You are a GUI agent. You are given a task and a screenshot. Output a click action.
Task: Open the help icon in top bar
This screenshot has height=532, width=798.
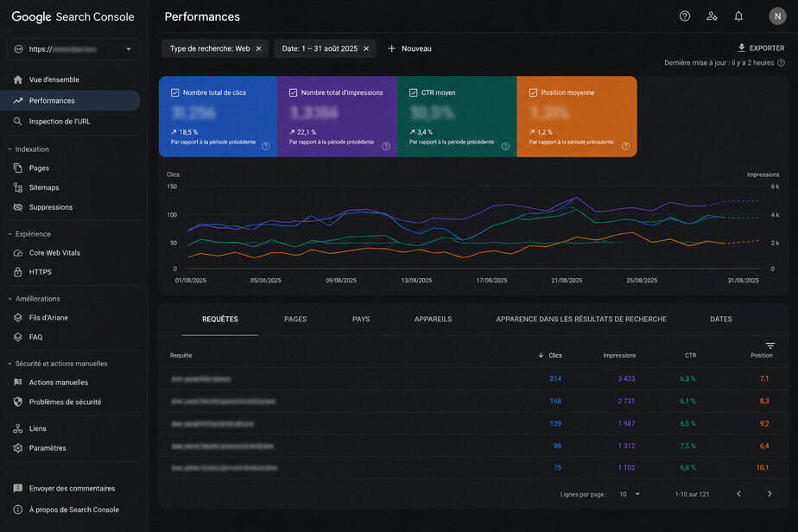click(685, 16)
